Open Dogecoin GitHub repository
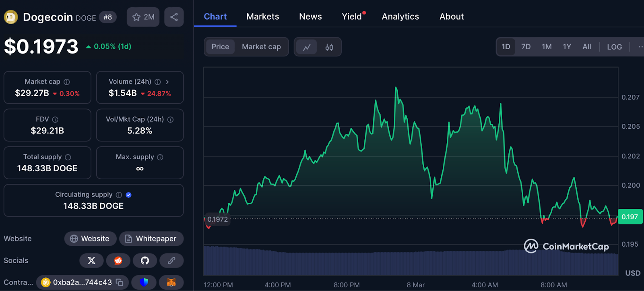 145,260
